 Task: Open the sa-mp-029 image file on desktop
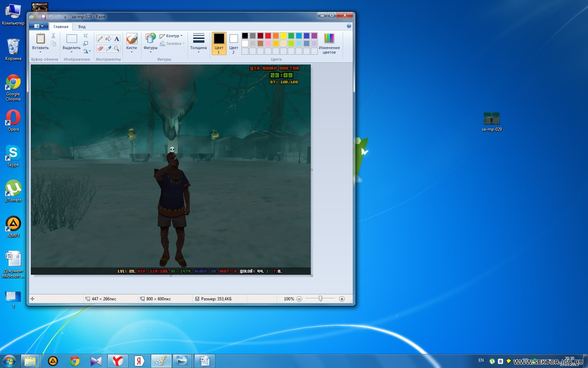coord(492,122)
